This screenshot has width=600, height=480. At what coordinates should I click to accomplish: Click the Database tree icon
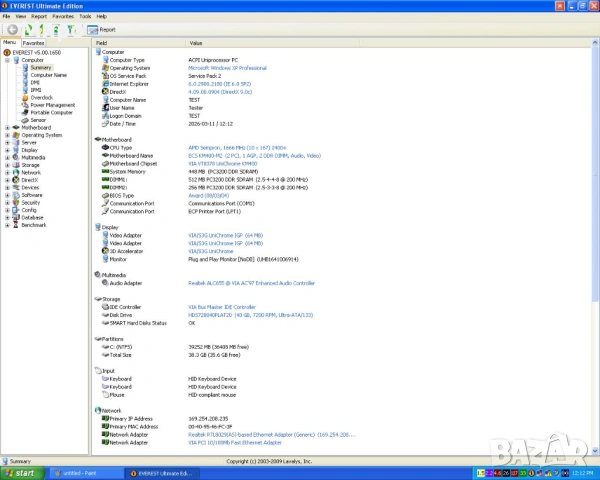coord(16,217)
